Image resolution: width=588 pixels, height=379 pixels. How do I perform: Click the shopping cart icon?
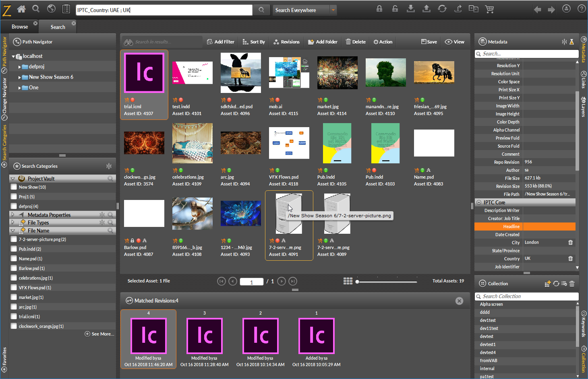point(489,9)
